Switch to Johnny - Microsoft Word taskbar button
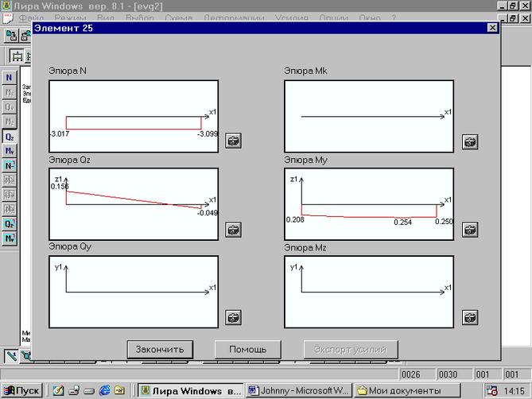This screenshot has height=399, width=532. click(299, 391)
